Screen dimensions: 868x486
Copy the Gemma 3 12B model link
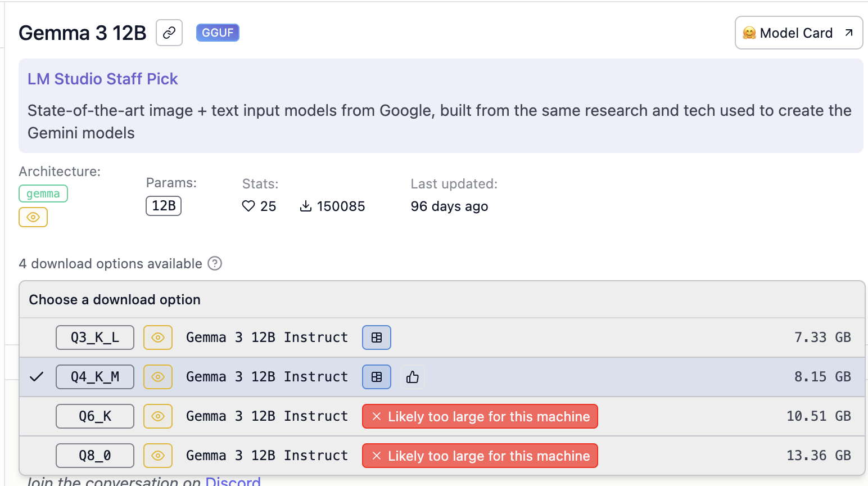[169, 33]
